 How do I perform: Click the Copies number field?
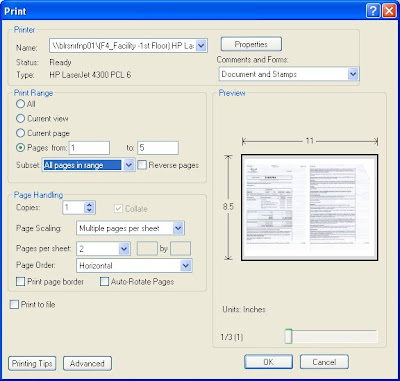click(x=73, y=208)
